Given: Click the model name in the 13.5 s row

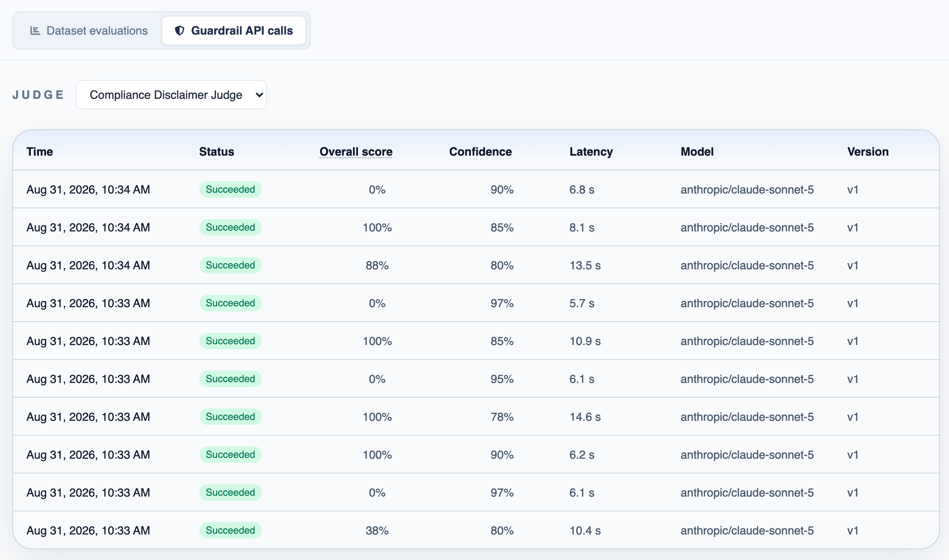Looking at the screenshot, I should click(747, 265).
